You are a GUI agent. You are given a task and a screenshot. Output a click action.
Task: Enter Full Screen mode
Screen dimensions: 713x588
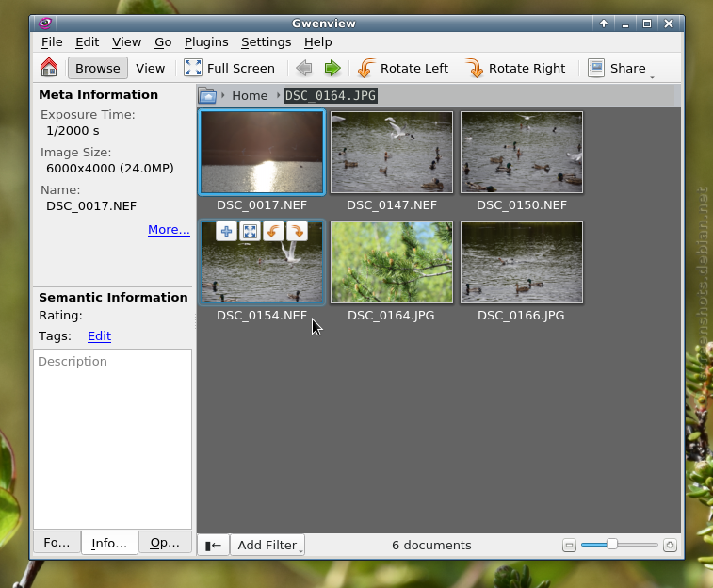pos(229,68)
